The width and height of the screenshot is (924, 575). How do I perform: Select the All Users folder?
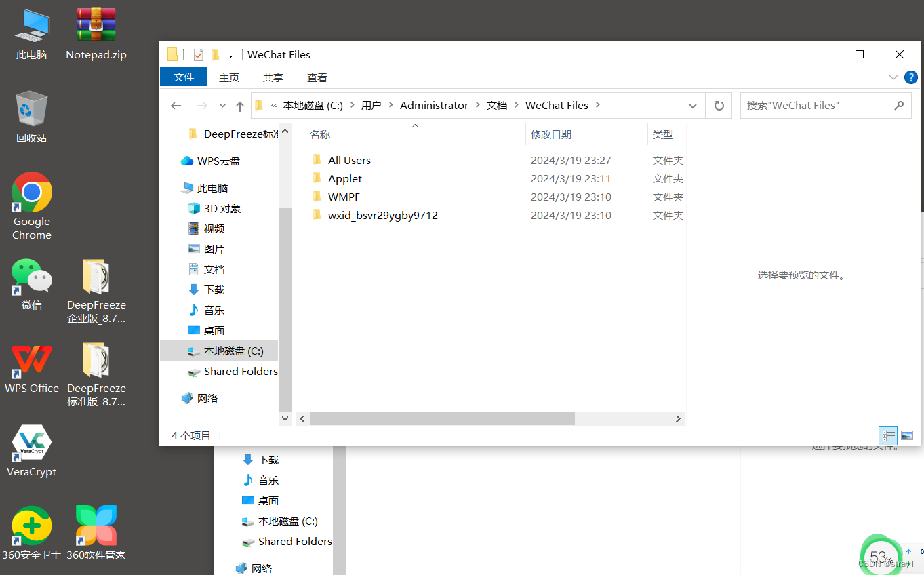click(x=349, y=161)
